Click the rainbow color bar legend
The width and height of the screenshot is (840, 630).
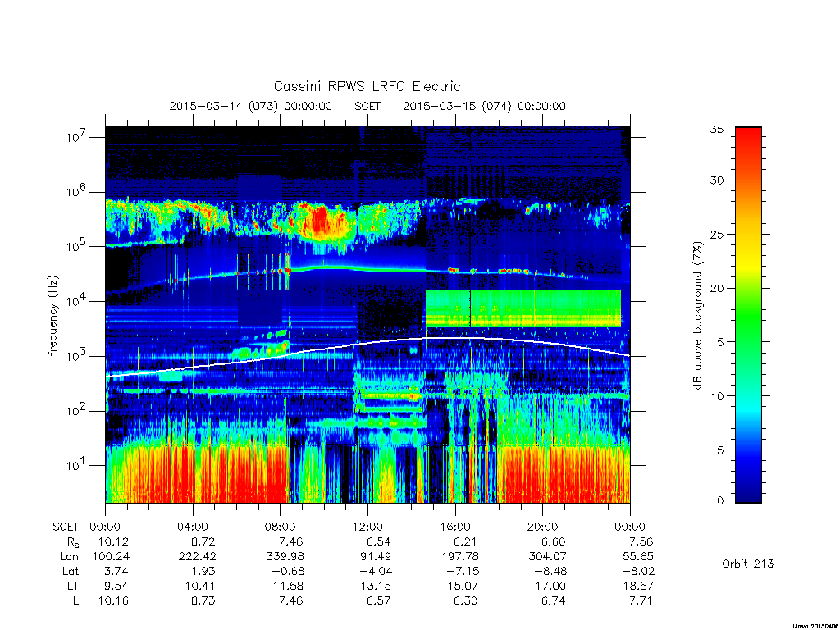click(x=748, y=315)
